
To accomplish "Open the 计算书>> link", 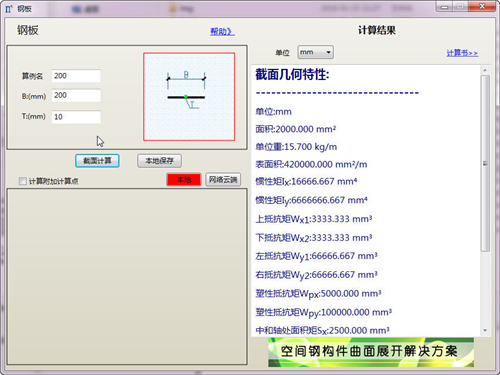I will pyautogui.click(x=462, y=53).
